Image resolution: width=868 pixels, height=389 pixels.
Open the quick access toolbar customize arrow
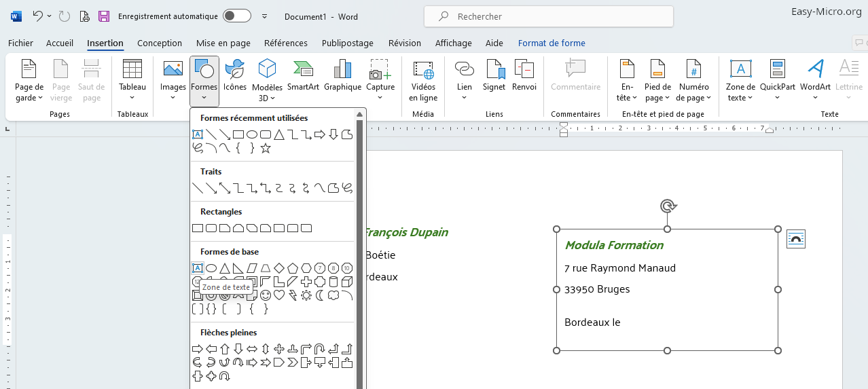point(264,16)
